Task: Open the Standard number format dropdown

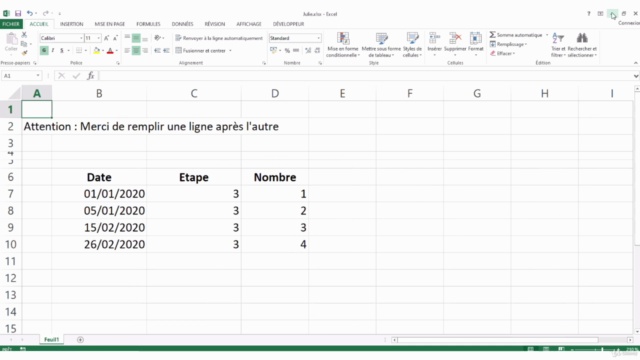Action: [318, 38]
